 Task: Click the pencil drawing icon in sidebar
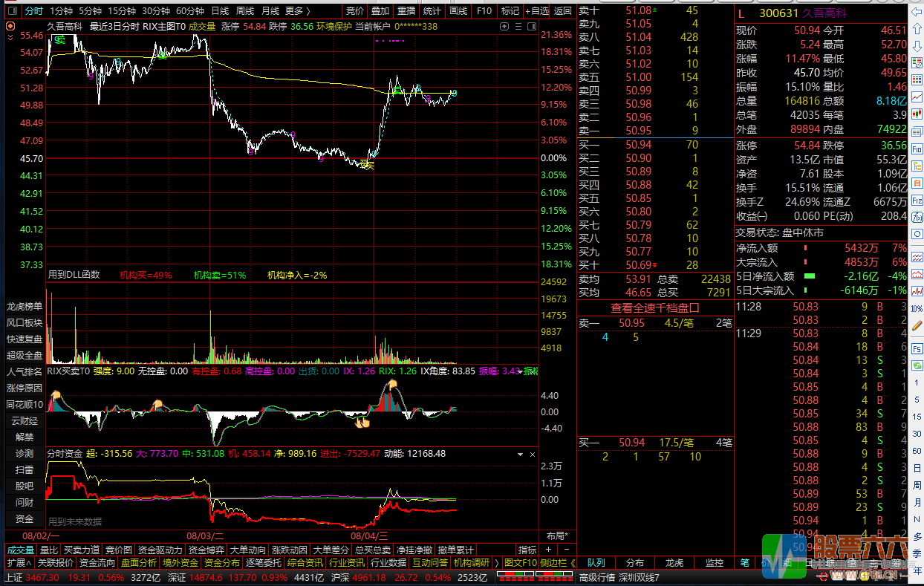tap(917, 325)
